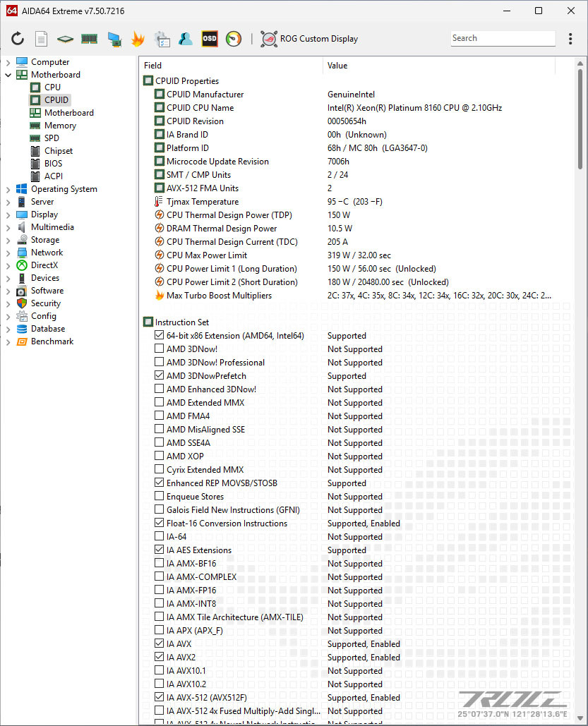Image resolution: width=588 pixels, height=726 pixels.
Task: Click the DirectX Xbox icon
Action: click(22, 265)
